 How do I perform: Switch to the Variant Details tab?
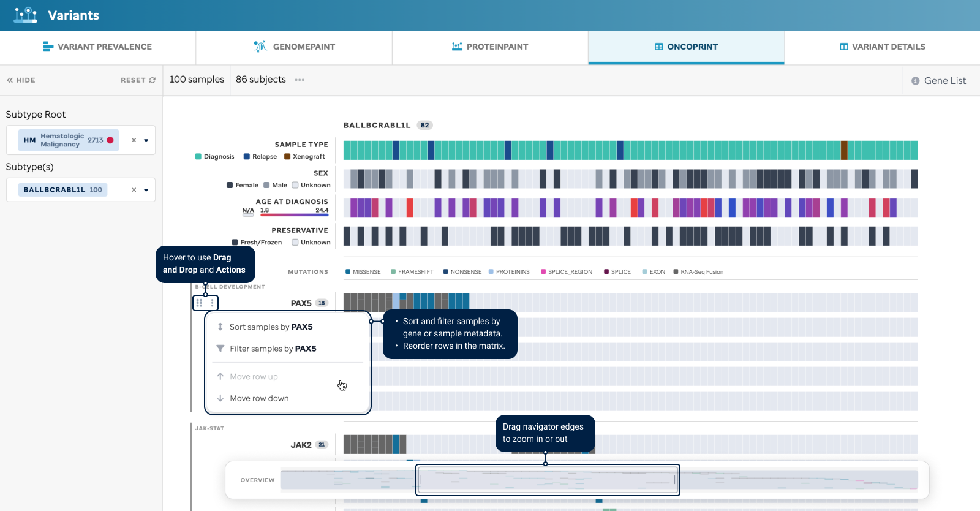pos(882,47)
